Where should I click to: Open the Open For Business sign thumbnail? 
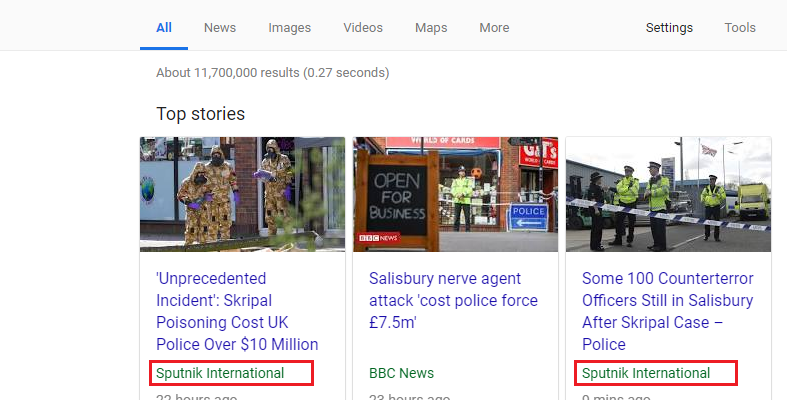455,194
